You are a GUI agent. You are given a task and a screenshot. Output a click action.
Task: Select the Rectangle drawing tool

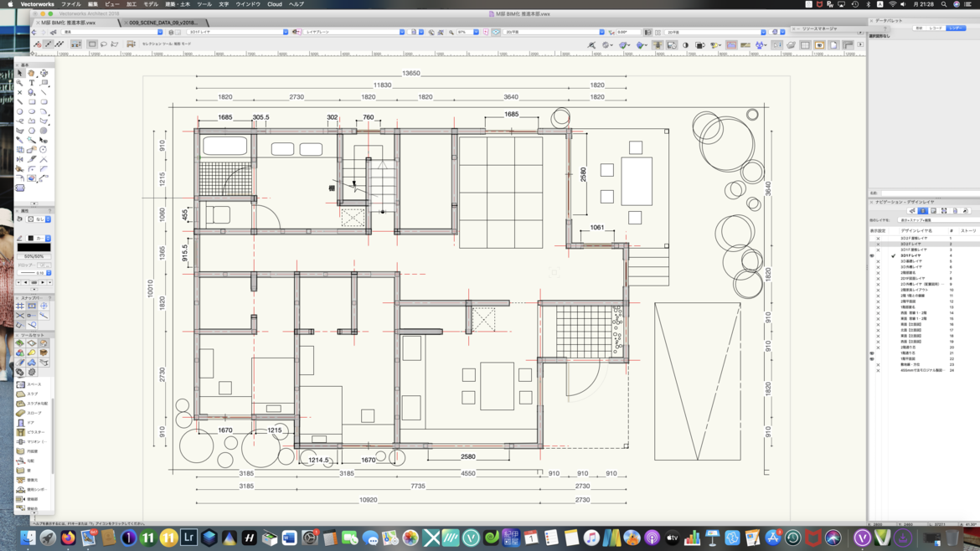pyautogui.click(x=32, y=102)
